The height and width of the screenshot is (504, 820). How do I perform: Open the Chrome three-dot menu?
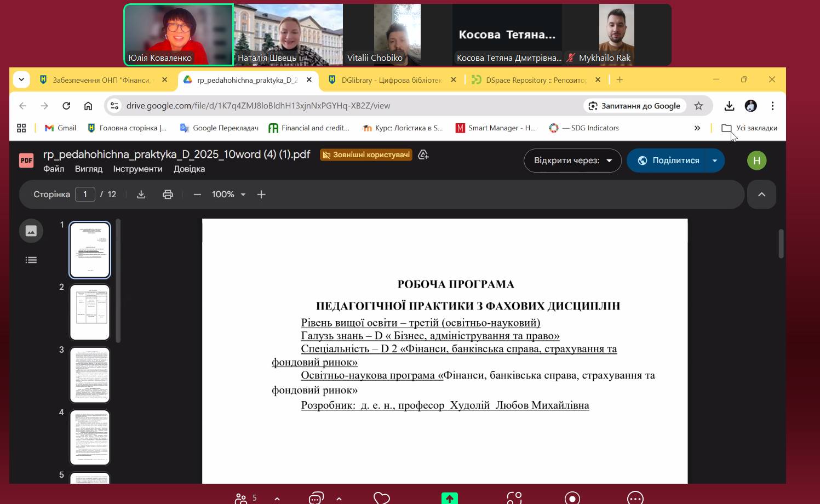(772, 106)
